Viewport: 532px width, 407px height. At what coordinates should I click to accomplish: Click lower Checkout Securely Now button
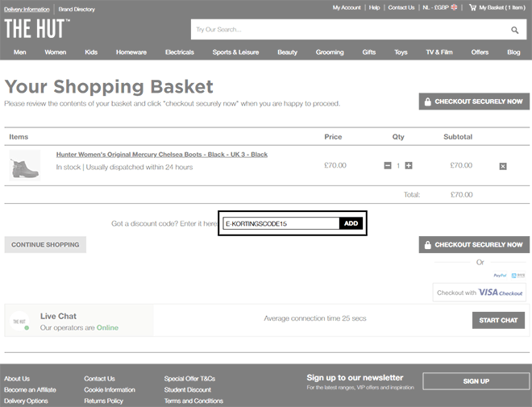(x=474, y=244)
